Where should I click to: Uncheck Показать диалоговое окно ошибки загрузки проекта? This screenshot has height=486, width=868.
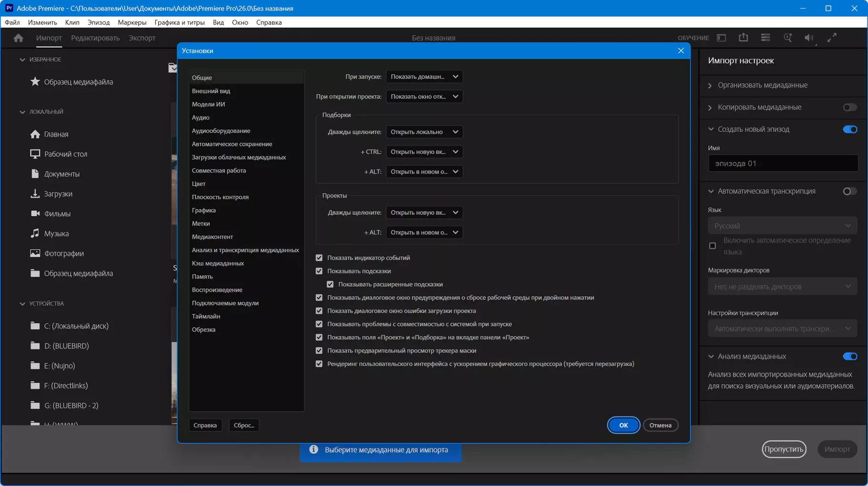[319, 311]
